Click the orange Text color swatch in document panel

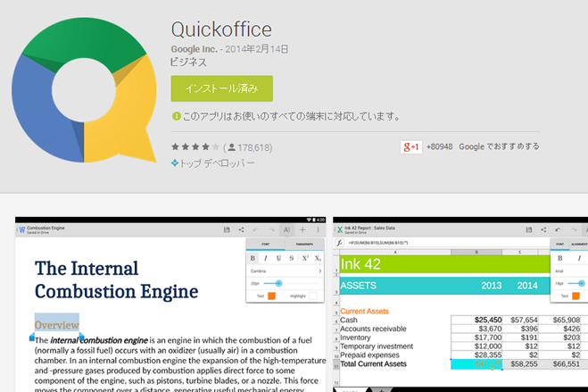271,296
